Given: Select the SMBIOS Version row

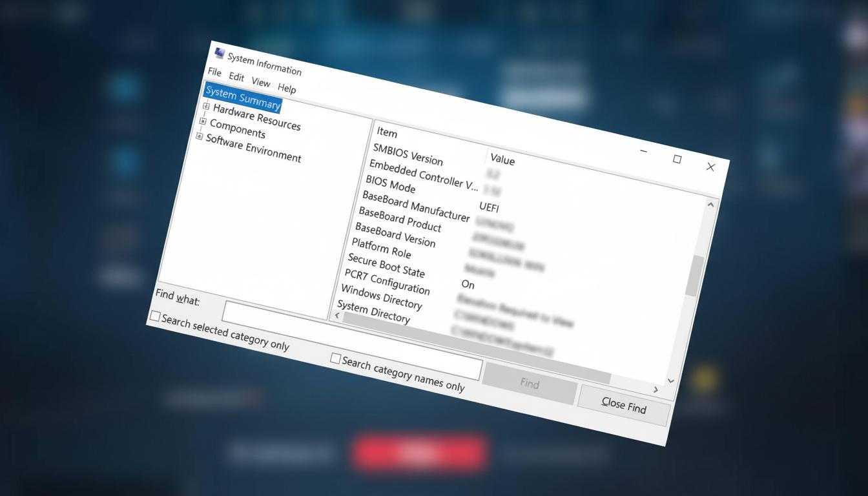Looking at the screenshot, I should click(x=408, y=154).
